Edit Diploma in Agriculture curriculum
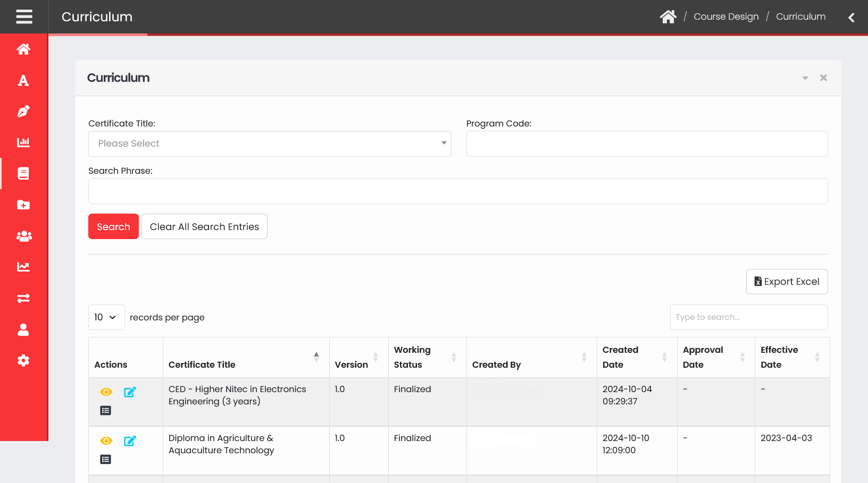The width and height of the screenshot is (868, 483). [130, 440]
